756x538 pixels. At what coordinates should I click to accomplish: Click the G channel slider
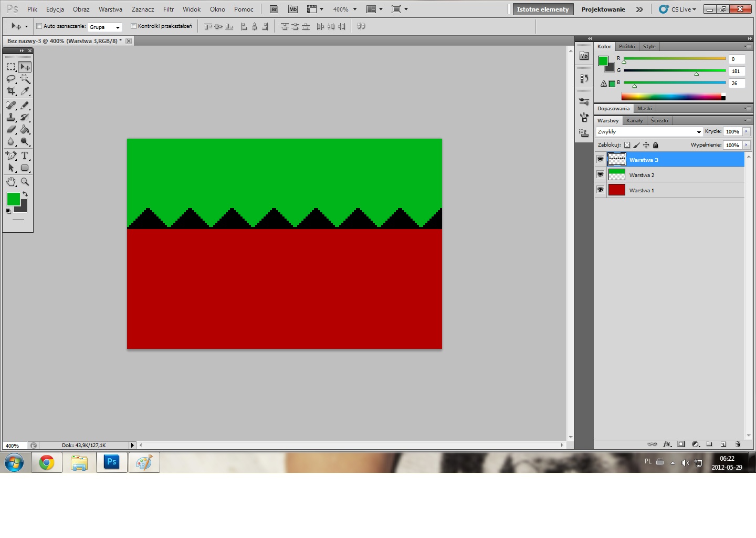675,71
